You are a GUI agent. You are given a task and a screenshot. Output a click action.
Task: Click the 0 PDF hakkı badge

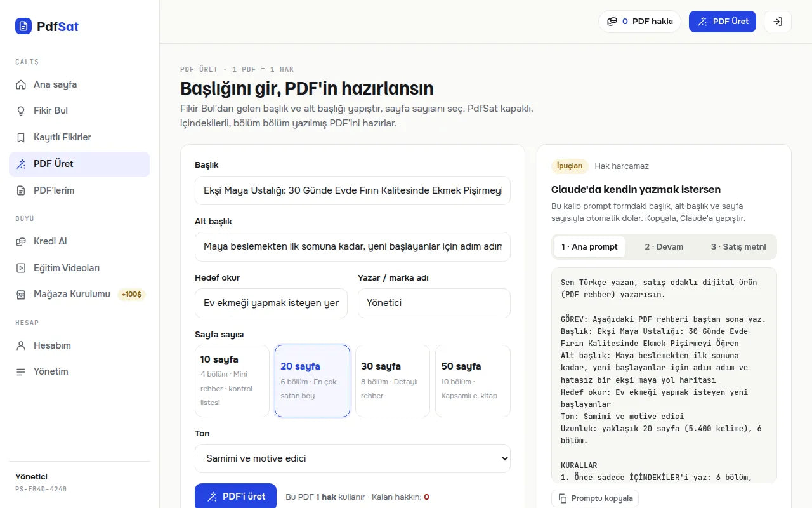point(639,22)
